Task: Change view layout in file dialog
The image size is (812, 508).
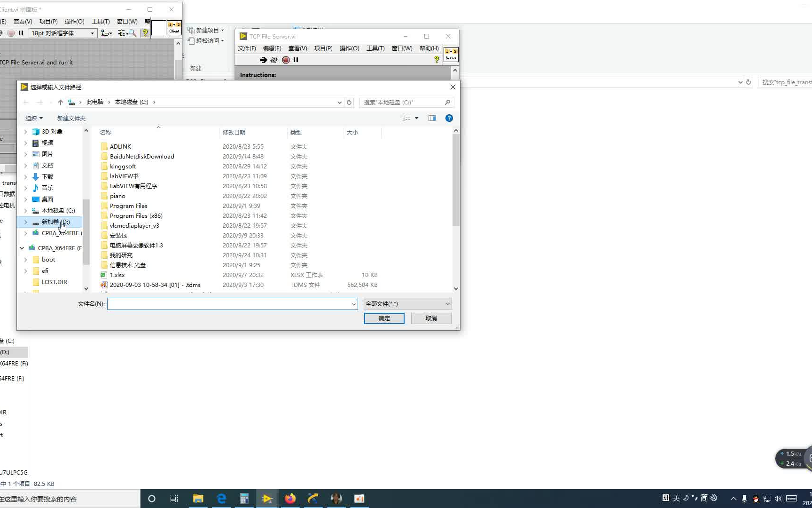Action: coord(406,118)
